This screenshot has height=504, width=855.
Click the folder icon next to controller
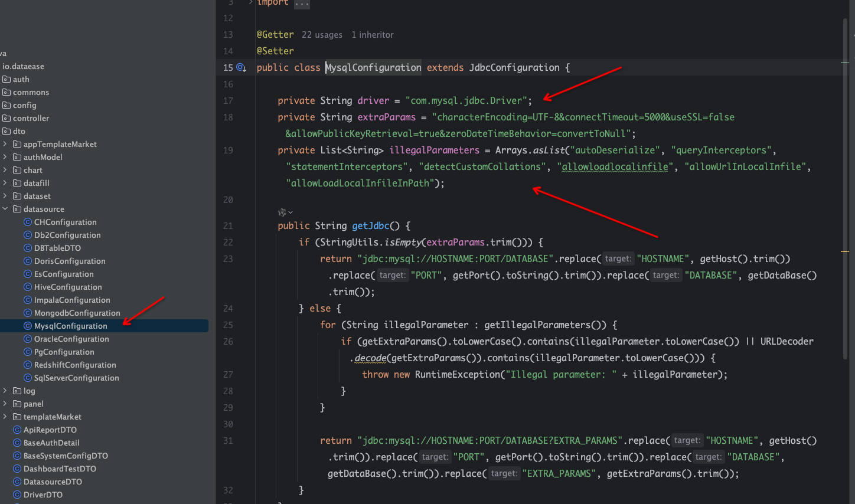6,119
